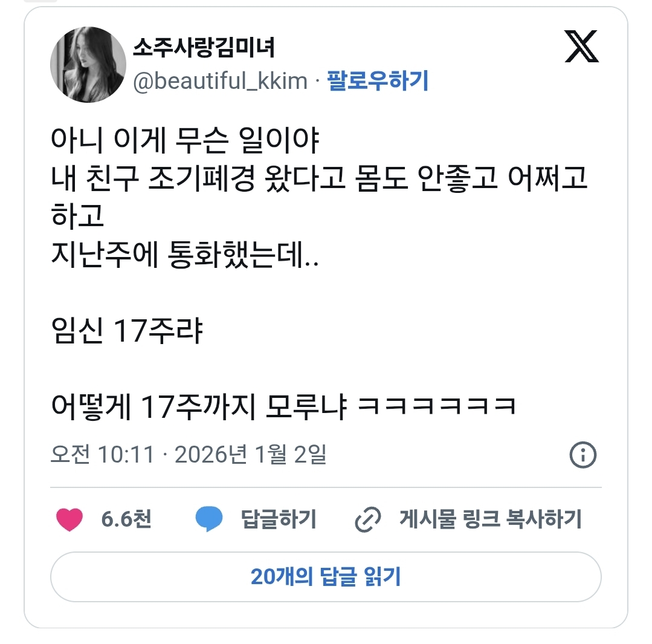Click the line 지난주에 통화했는데
The height and width of the screenshot is (644, 652).
(x=185, y=254)
